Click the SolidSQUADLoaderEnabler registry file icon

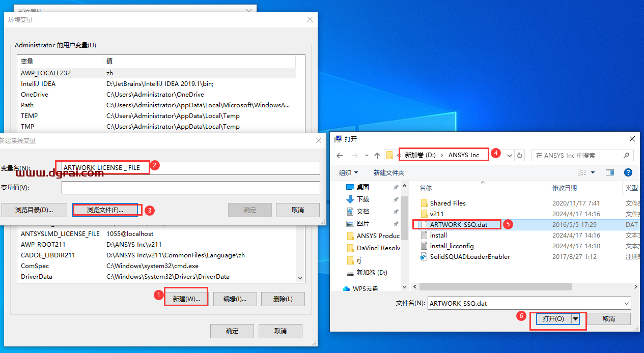click(424, 256)
